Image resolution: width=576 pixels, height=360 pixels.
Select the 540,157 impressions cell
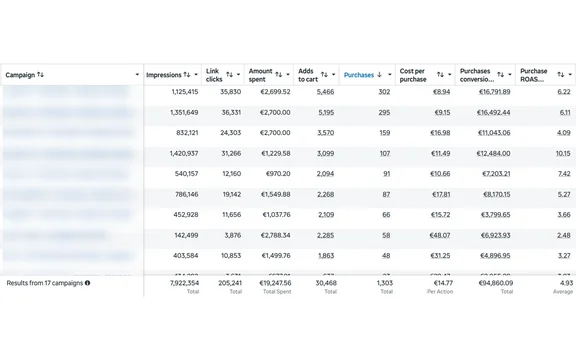pos(186,174)
